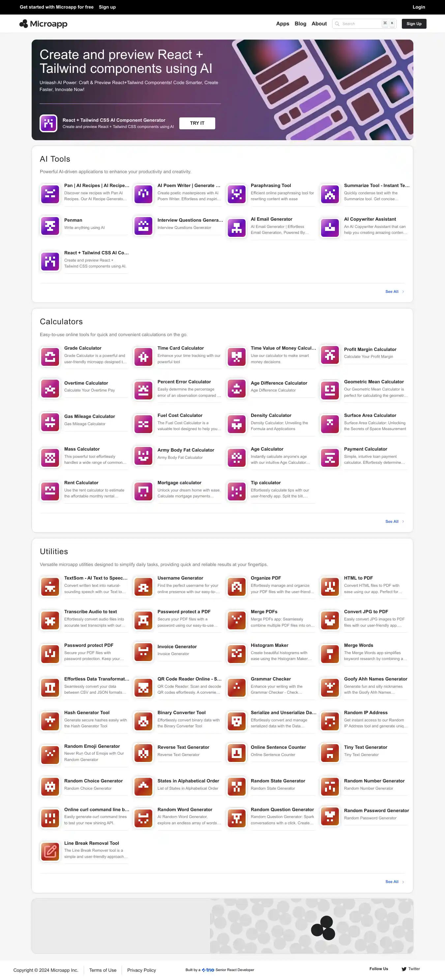This screenshot has width=445, height=980.
Task: Expand See All under Utilities
Action: (x=394, y=882)
